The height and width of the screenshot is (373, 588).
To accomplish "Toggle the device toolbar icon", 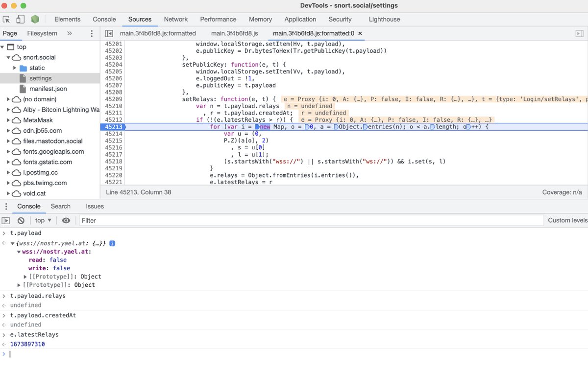I will [x=20, y=20].
